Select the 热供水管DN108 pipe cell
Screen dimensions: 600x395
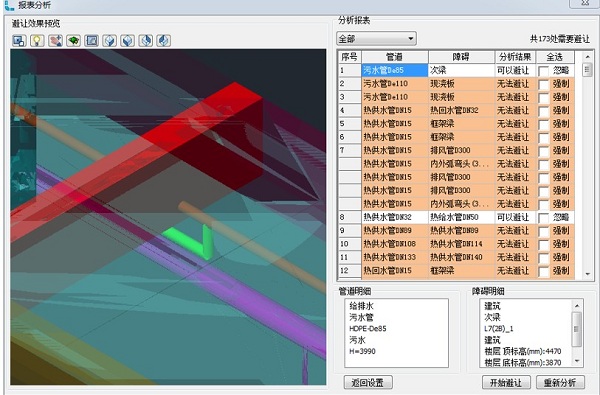(x=395, y=244)
